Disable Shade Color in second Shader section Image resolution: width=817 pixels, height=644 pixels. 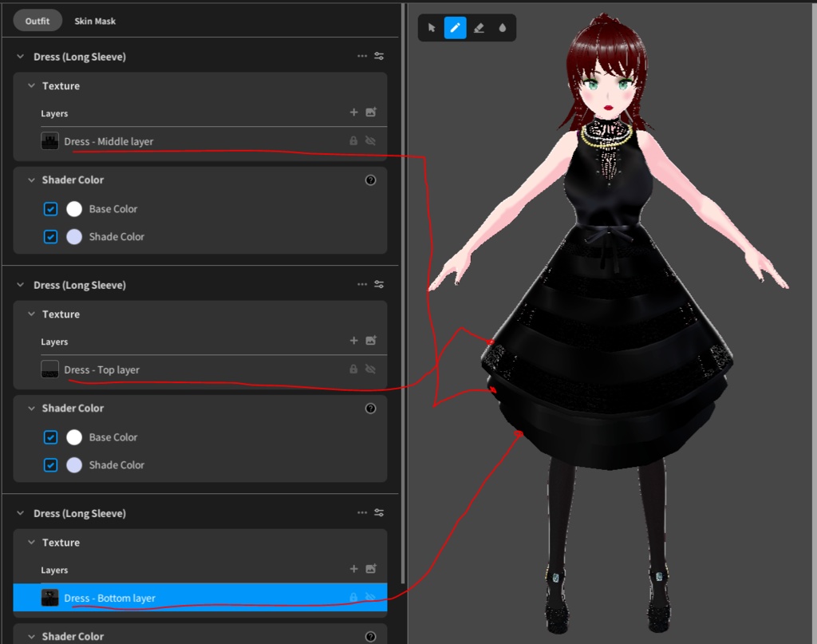point(50,464)
